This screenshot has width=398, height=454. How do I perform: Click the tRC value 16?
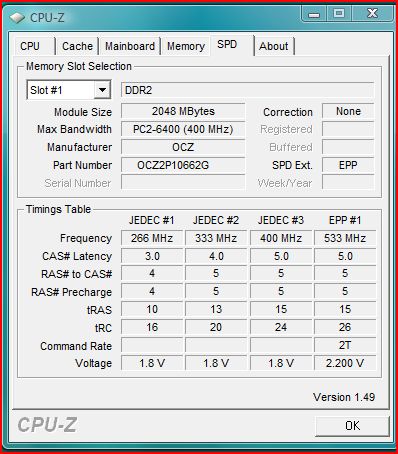coord(152,327)
